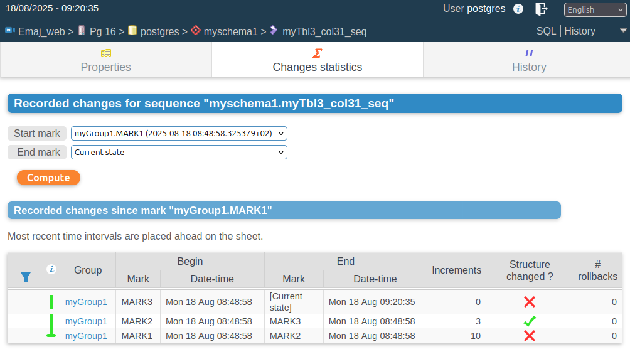Image resolution: width=630 pixels, height=364 pixels.
Task: Open myGroup1 link in MARK1 begin row
Action: (86, 336)
